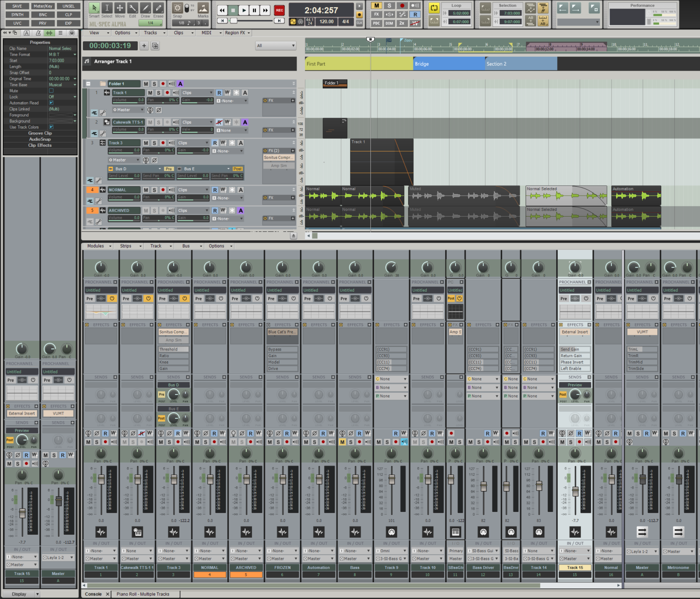The width and height of the screenshot is (700, 599).
Task: Click the console horizontal scrollbar
Action: tap(313, 585)
